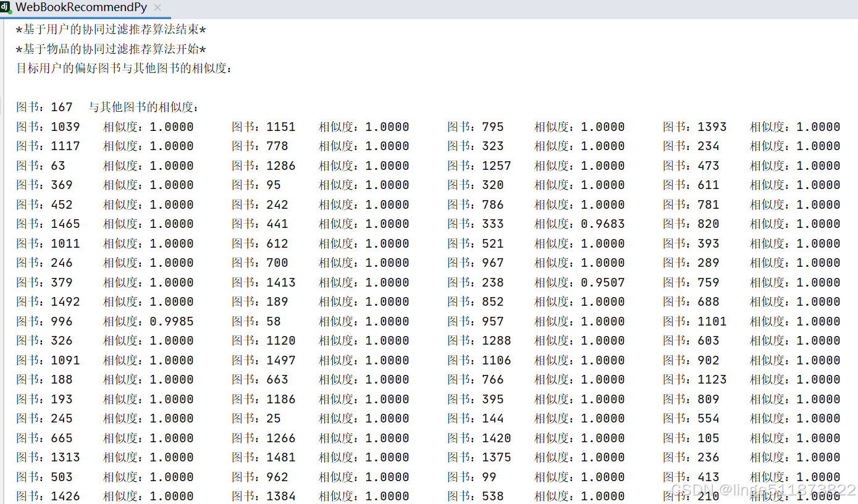Click the entry '图书：1393'

pyautogui.click(x=695, y=127)
